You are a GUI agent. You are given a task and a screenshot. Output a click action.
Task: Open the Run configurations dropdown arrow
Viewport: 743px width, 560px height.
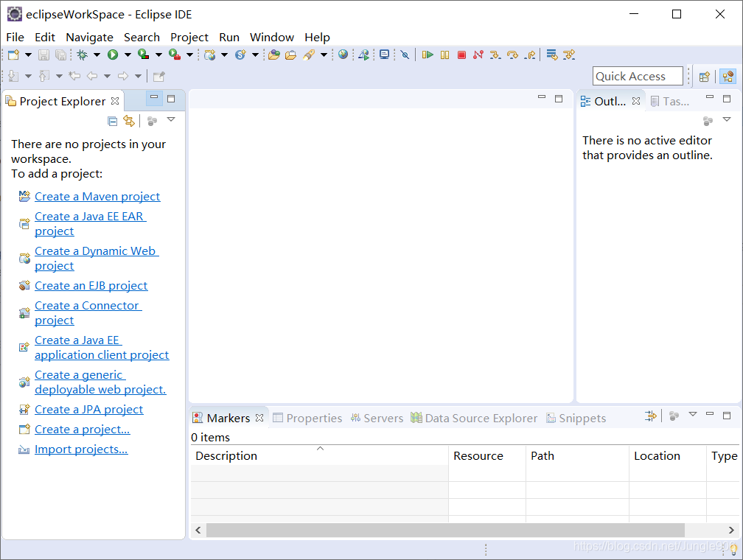pos(128,55)
